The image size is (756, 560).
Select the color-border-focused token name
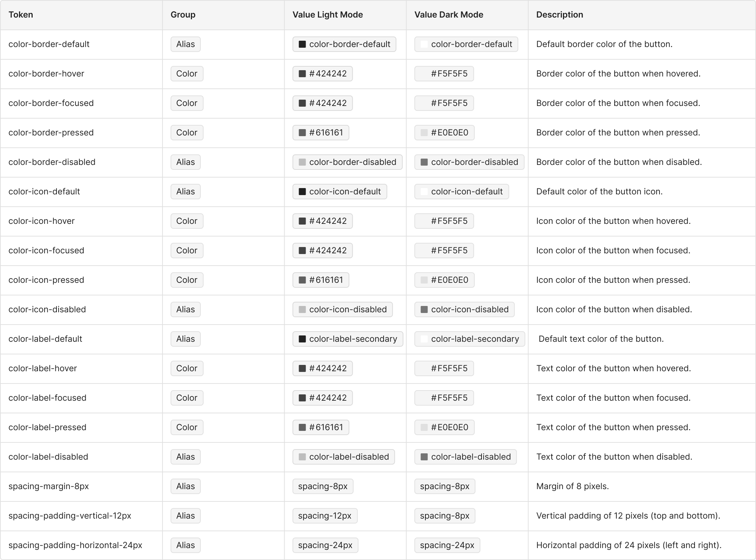click(x=51, y=103)
